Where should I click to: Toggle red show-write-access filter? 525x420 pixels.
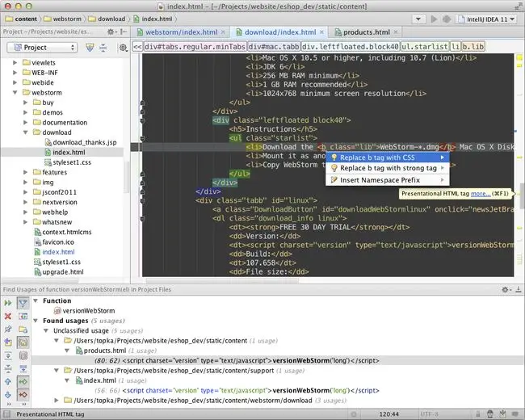[x=23, y=394]
